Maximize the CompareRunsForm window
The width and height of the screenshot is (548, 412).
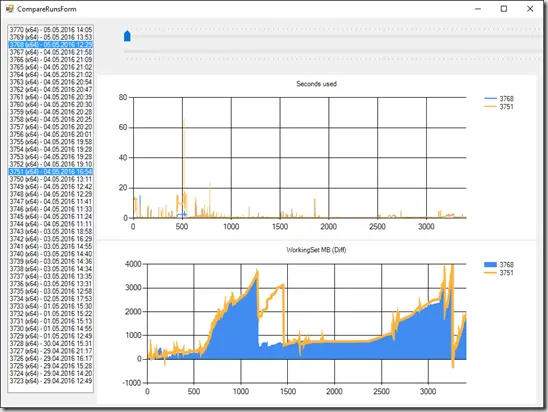[504, 9]
